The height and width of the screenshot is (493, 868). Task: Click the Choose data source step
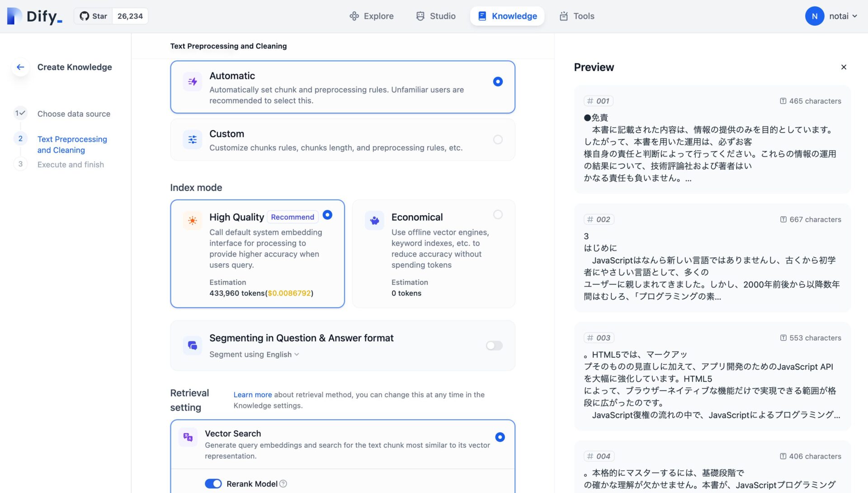coord(74,114)
